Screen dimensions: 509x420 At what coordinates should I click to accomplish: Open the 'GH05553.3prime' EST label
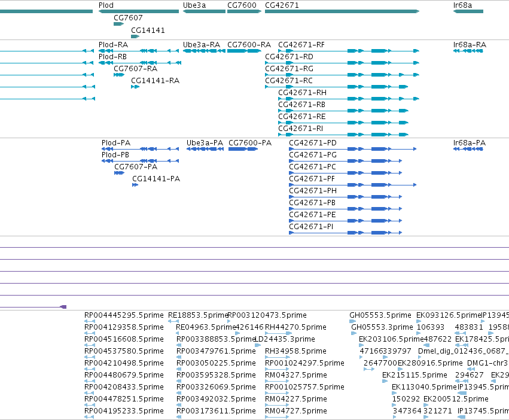tap(382, 327)
